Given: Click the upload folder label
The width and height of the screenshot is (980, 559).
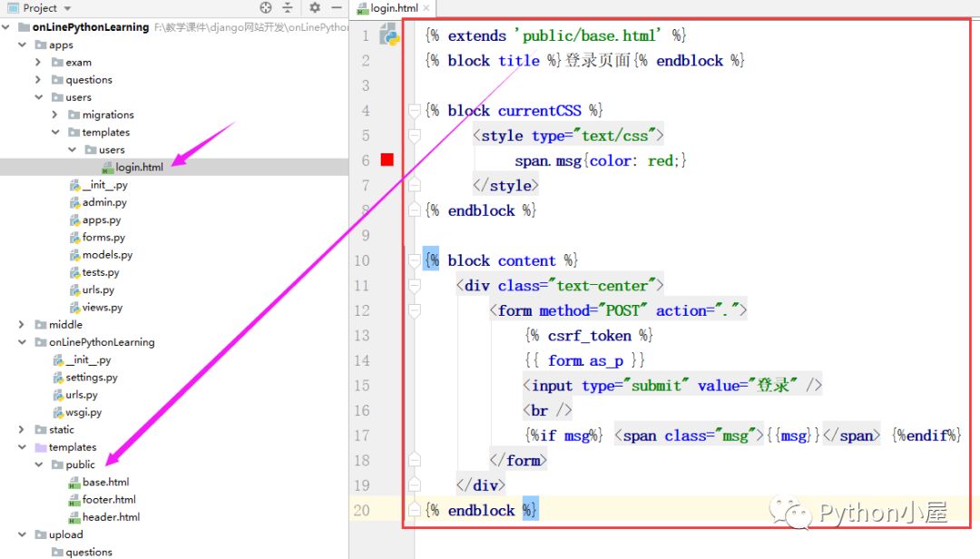Looking at the screenshot, I should (x=65, y=534).
